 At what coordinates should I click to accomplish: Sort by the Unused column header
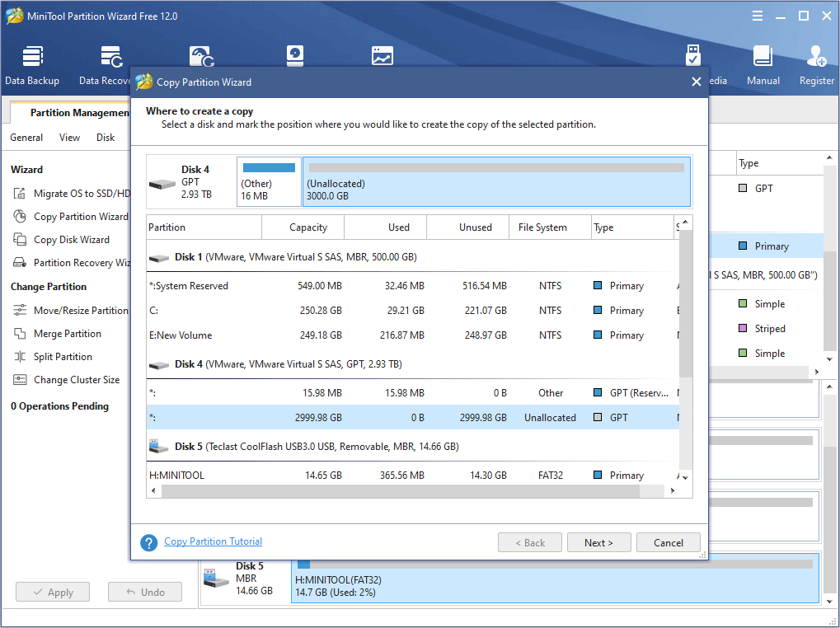(468, 227)
